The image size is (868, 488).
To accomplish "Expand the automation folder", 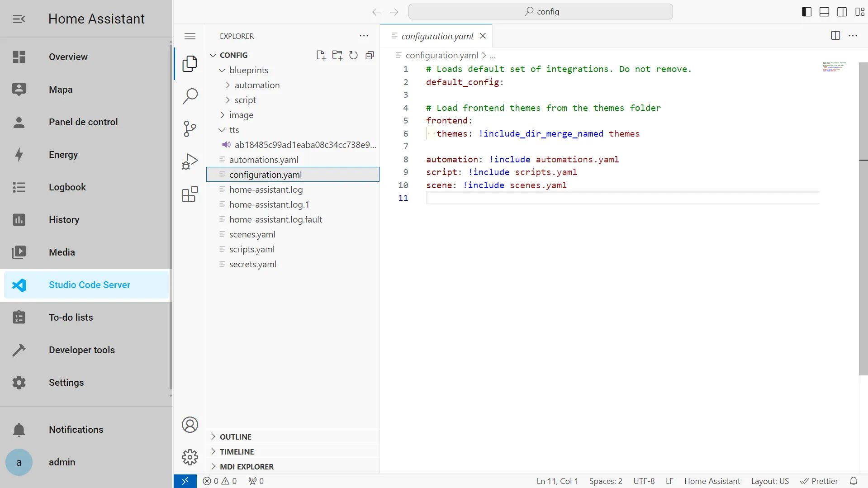I will (293, 85).
